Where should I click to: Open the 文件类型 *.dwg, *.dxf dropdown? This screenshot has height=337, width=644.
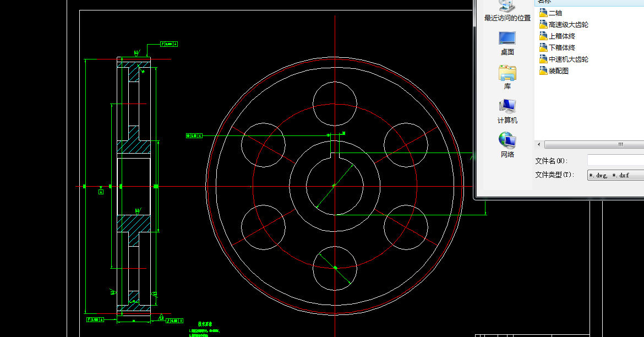(x=615, y=175)
